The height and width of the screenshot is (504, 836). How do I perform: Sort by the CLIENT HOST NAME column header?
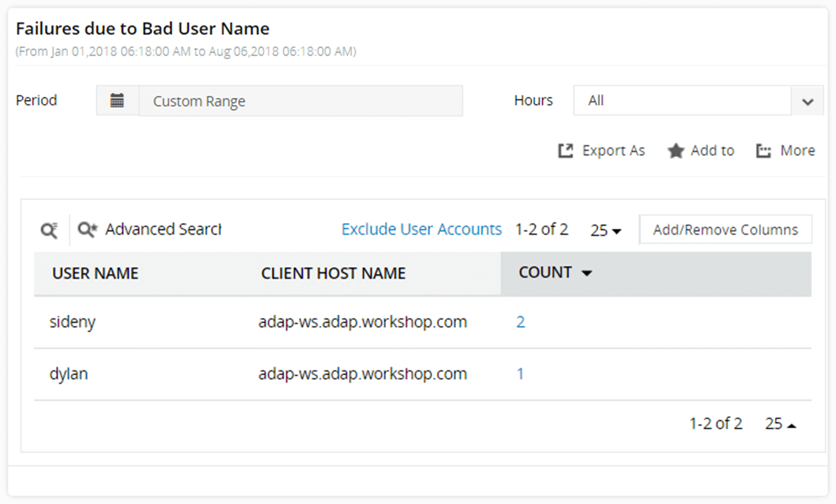333,273
